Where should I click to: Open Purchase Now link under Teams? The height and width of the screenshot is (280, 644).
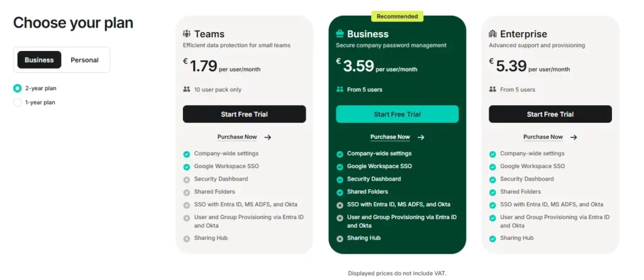[x=237, y=137]
